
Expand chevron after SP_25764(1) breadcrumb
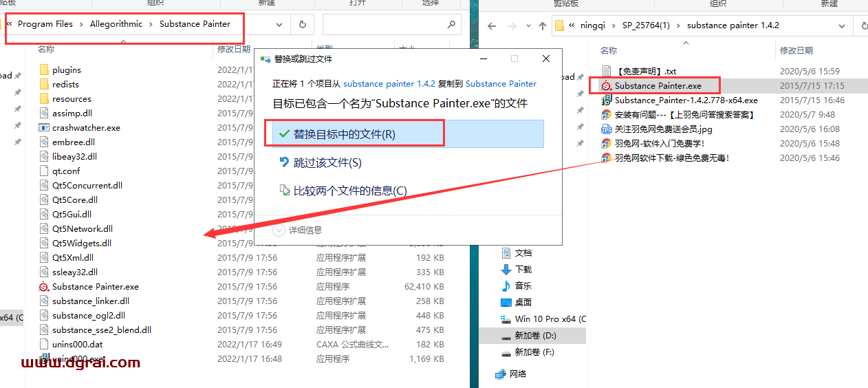tap(679, 25)
